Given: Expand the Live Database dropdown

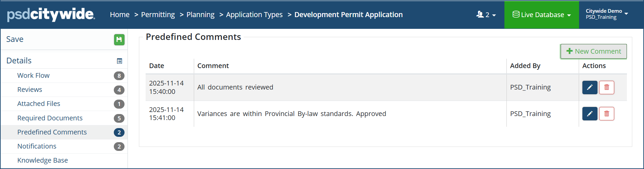Looking at the screenshot, I should pos(541,15).
